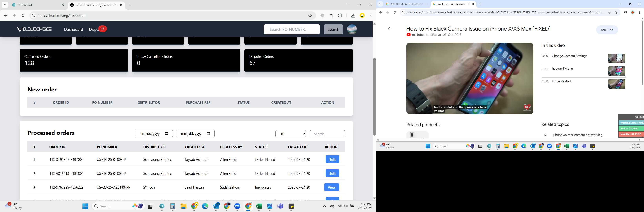The height and width of the screenshot is (212, 644).
Task: Bookmark the Google search page with the star
Action: pyautogui.click(x=616, y=13)
